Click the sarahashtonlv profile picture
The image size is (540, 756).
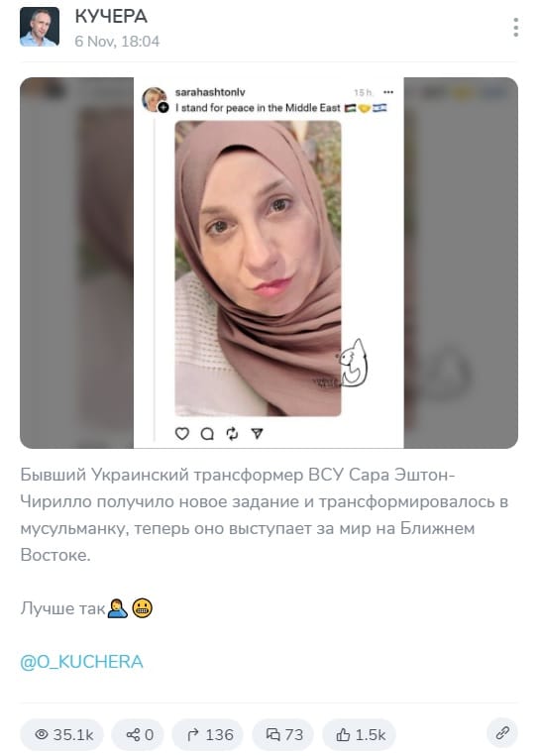click(x=155, y=99)
